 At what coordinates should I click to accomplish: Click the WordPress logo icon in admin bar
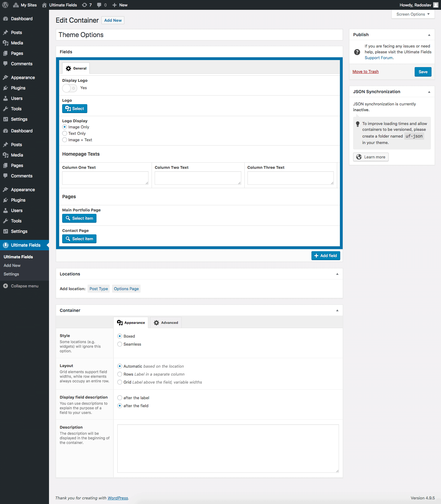coord(5,5)
